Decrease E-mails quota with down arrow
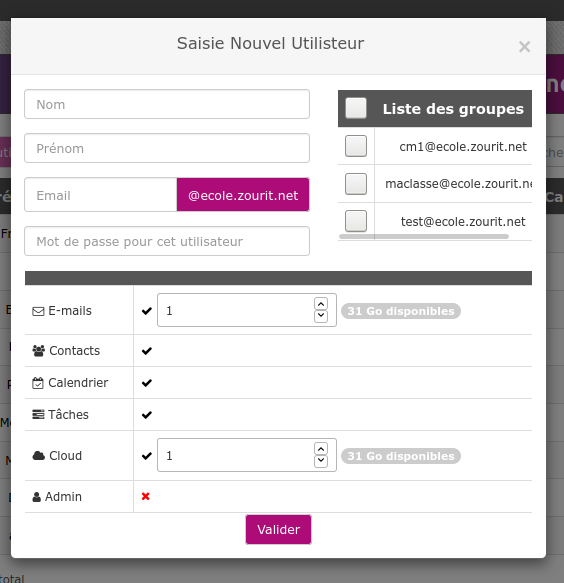This screenshot has height=583, width=564. (x=321, y=316)
